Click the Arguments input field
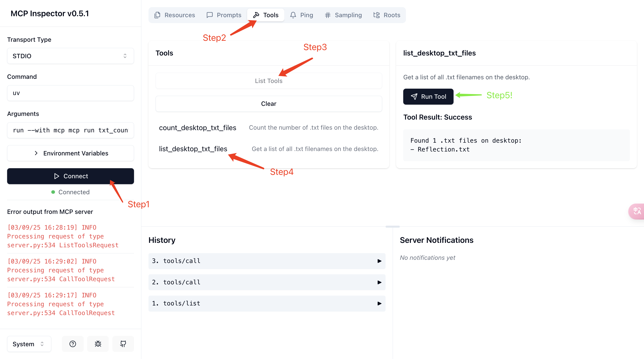The image size is (644, 359). pos(70,130)
